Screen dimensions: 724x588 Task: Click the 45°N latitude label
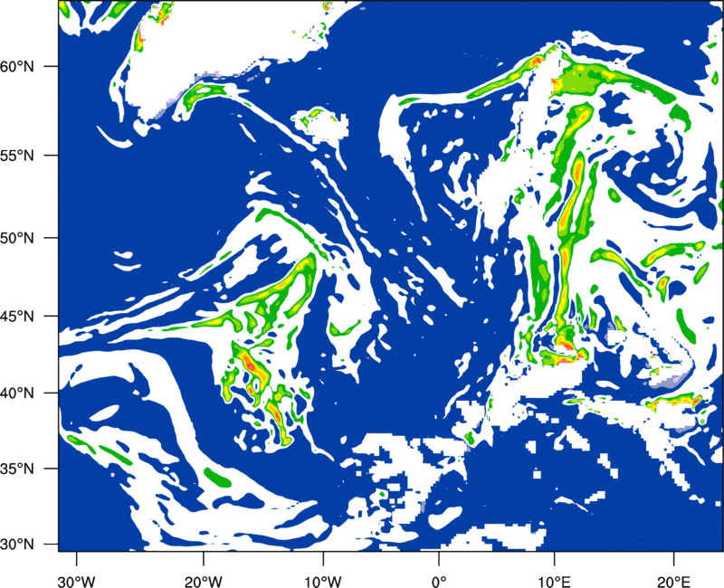tap(17, 316)
